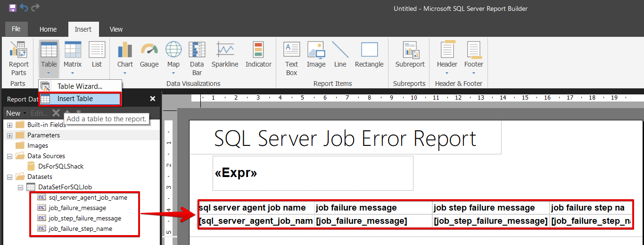Click the «Expr» text box
644x245 pixels.
pyautogui.click(x=313, y=173)
